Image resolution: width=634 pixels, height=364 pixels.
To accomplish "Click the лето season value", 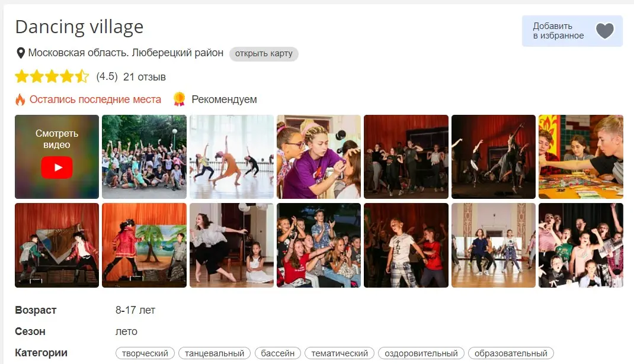I will (127, 331).
